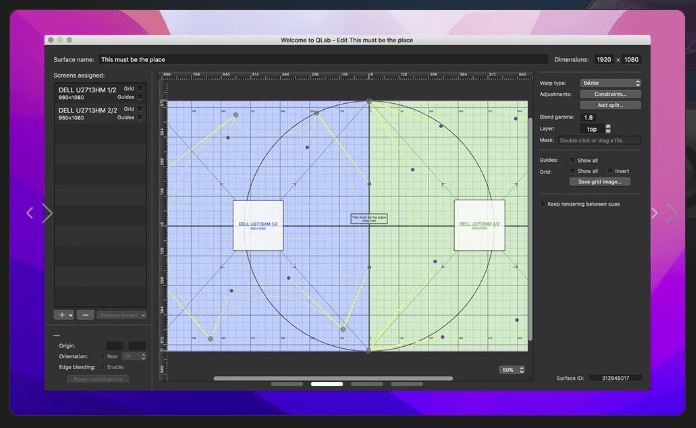Open the Warp type Bézier dropdown

[610, 83]
